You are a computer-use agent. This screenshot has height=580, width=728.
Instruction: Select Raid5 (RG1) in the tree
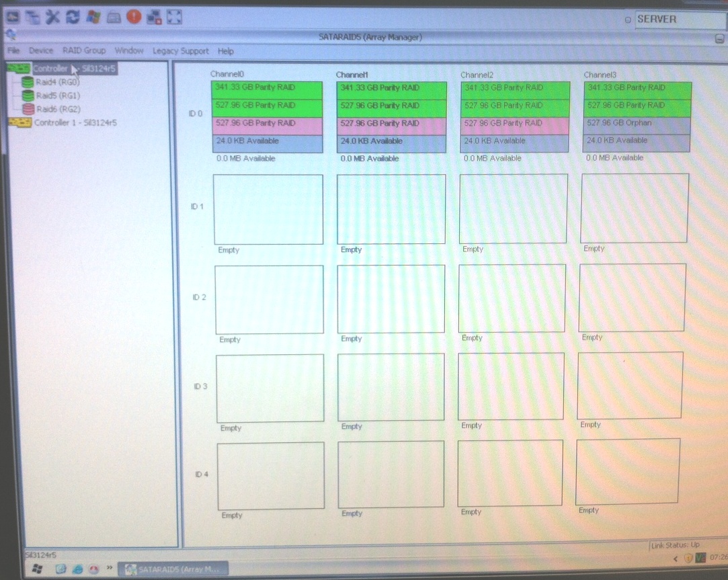58,95
